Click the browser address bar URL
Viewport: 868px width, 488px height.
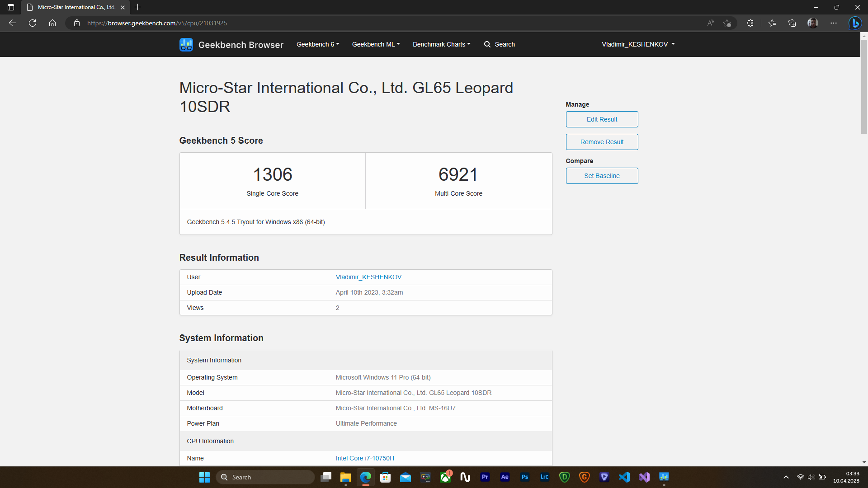pos(157,23)
